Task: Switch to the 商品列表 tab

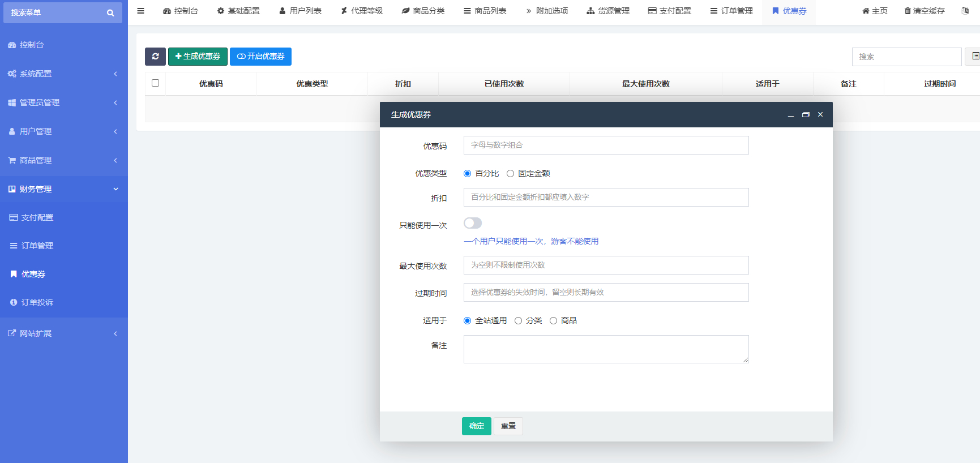Action: (485, 11)
